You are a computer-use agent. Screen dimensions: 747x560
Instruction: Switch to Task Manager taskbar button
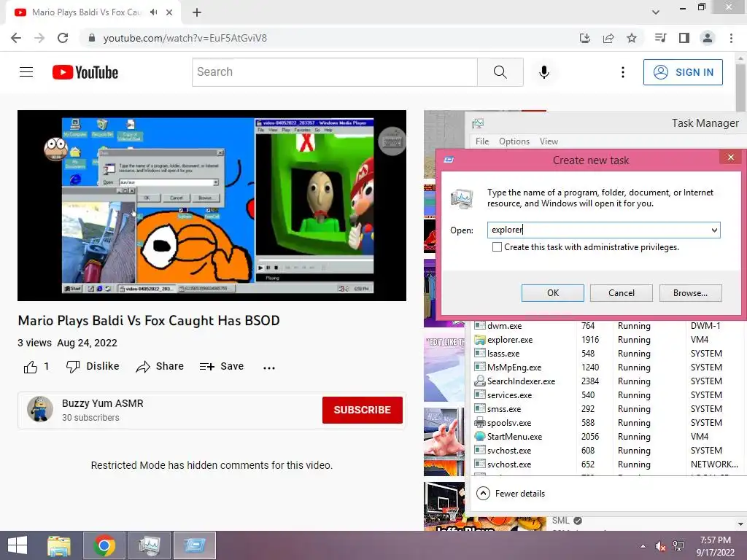[x=149, y=545]
